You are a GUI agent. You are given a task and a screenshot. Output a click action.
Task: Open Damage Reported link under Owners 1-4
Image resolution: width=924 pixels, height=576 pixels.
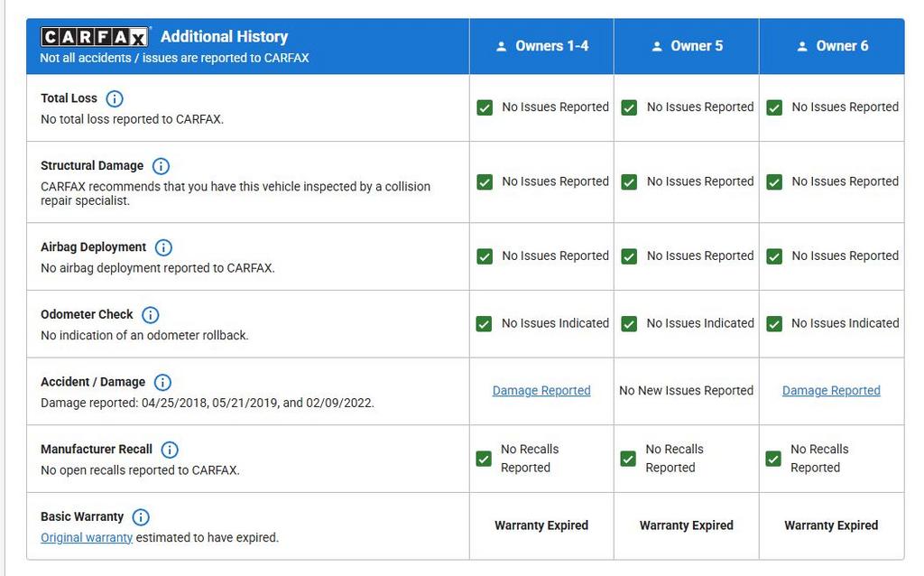[x=541, y=390]
